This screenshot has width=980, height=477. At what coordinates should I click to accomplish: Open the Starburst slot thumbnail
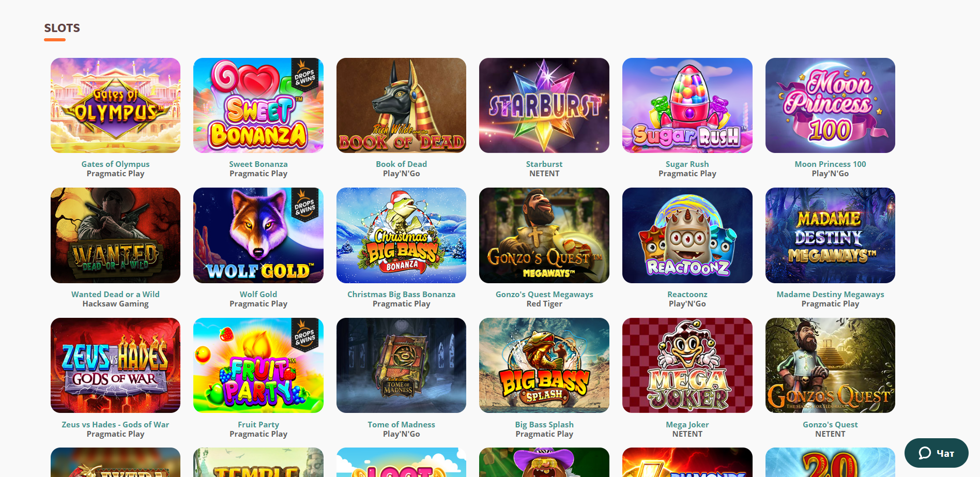544,105
